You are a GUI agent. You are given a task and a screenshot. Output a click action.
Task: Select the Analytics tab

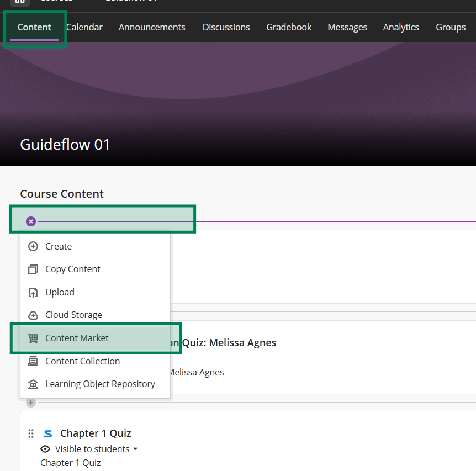[401, 27]
